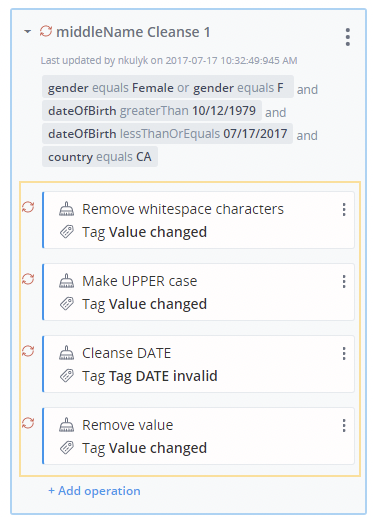This screenshot has width=373, height=517.
Task: Open options menu for Remove whitespace characters
Action: [344, 209]
